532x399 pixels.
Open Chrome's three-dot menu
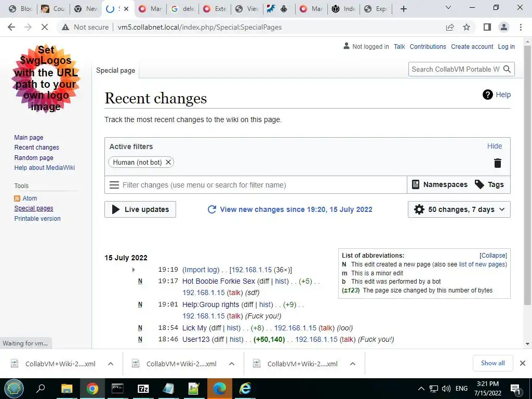pyautogui.click(x=521, y=27)
